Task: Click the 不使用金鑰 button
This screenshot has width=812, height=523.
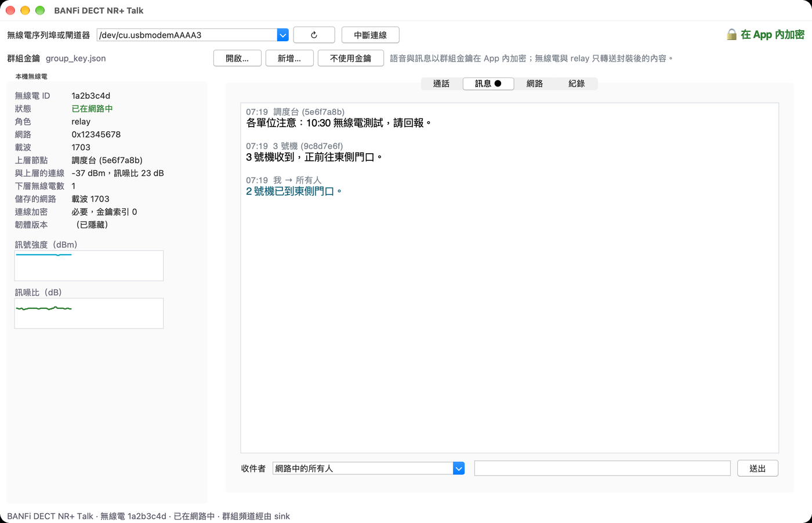Action: tap(350, 58)
